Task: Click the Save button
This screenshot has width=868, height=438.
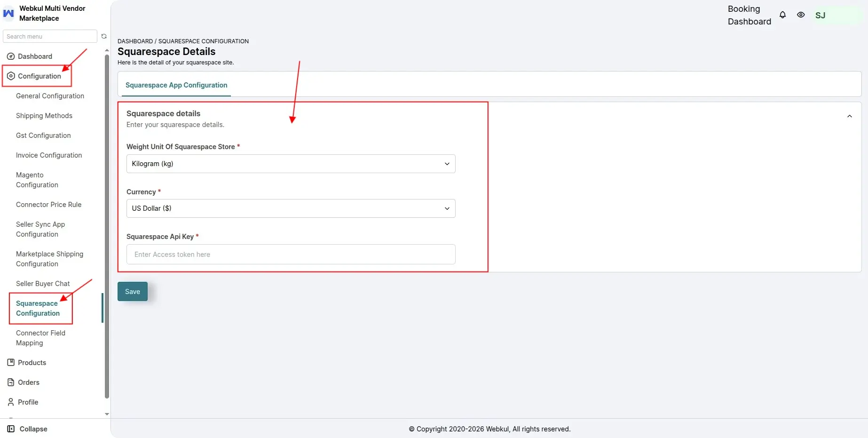Action: click(133, 292)
